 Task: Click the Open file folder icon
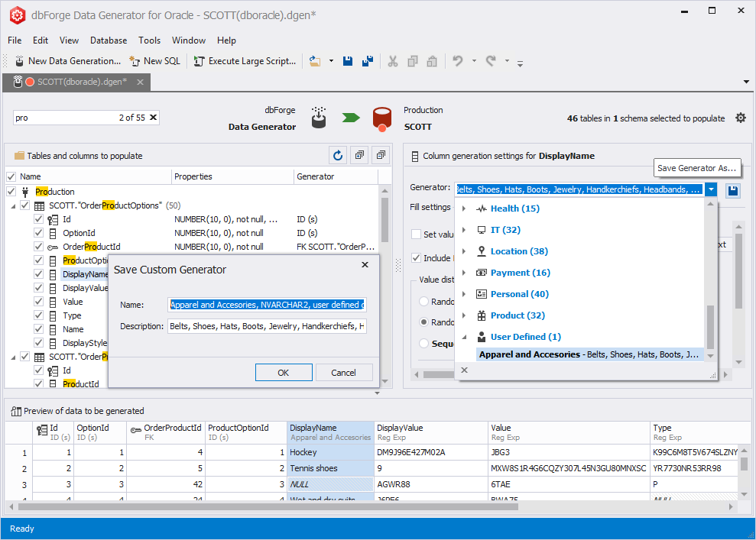coord(315,61)
